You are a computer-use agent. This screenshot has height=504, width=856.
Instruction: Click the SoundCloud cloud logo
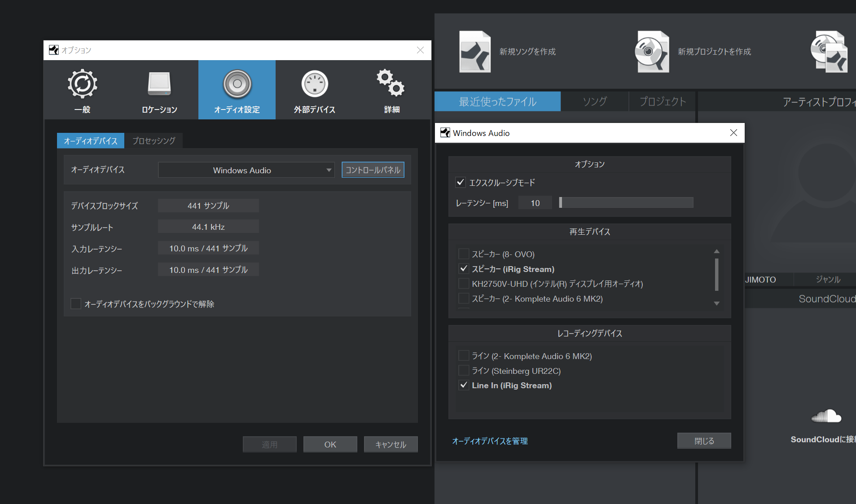pyautogui.click(x=826, y=416)
